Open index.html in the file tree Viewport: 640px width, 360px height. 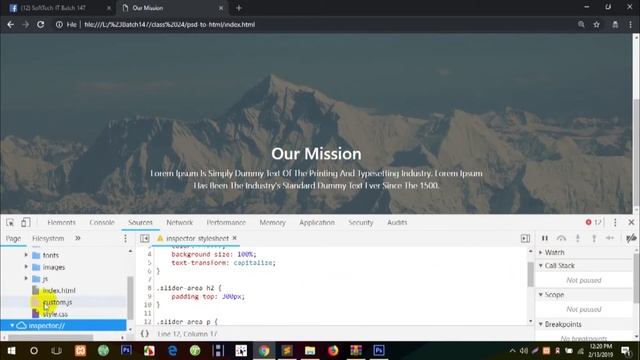pos(59,291)
